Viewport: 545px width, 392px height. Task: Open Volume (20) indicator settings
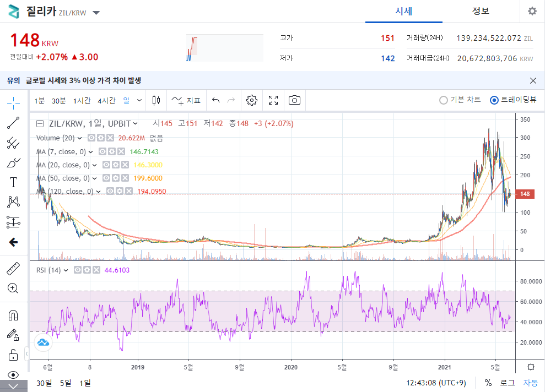coord(100,138)
